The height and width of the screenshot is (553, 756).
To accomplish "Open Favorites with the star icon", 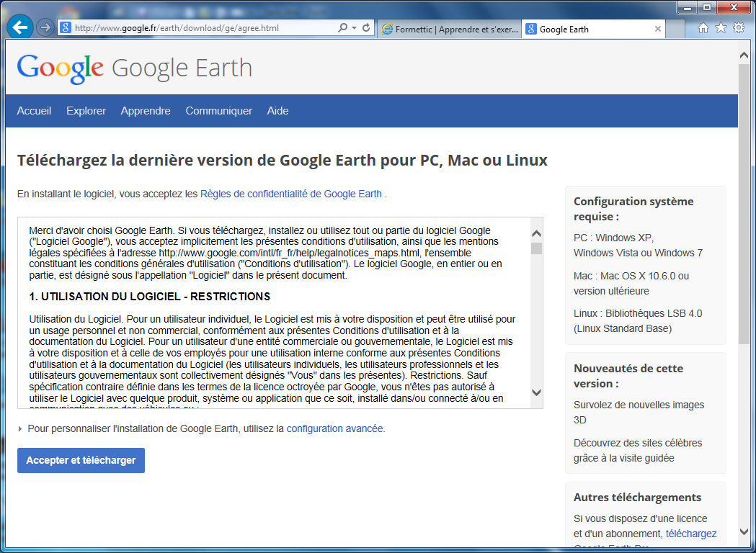I will tap(721, 28).
